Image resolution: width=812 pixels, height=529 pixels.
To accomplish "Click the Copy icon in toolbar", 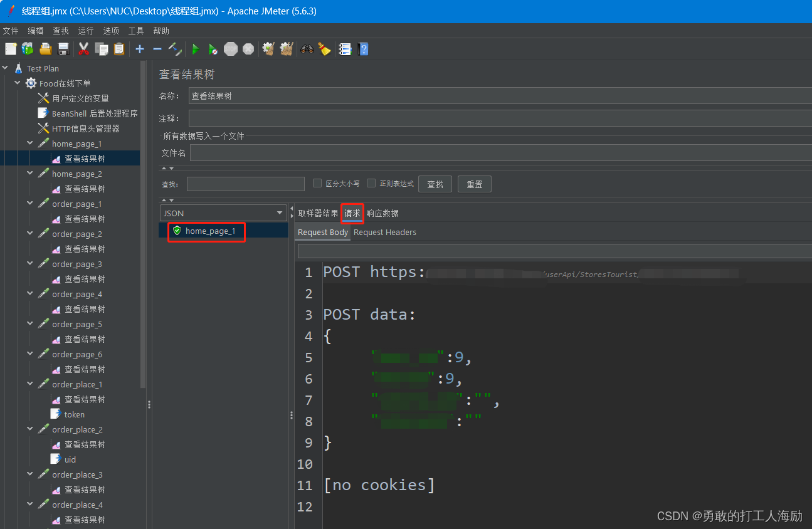I will click(102, 49).
